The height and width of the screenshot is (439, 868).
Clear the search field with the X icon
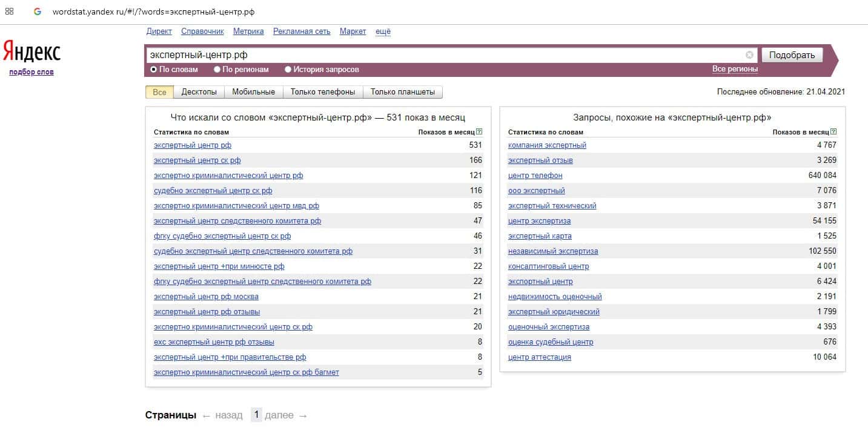point(749,55)
